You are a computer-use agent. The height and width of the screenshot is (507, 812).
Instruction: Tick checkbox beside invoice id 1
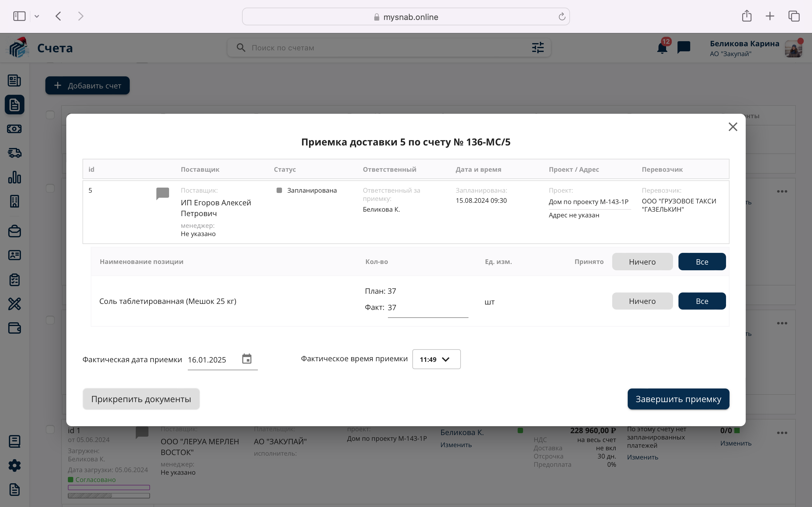point(50,430)
